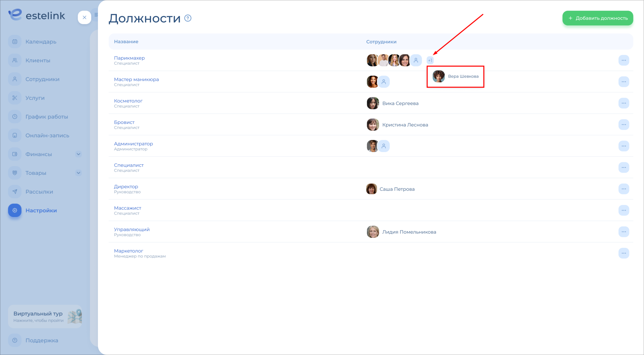This screenshot has width=644, height=355.
Task: Click employee Кристина Леснова
Action: [x=397, y=124]
